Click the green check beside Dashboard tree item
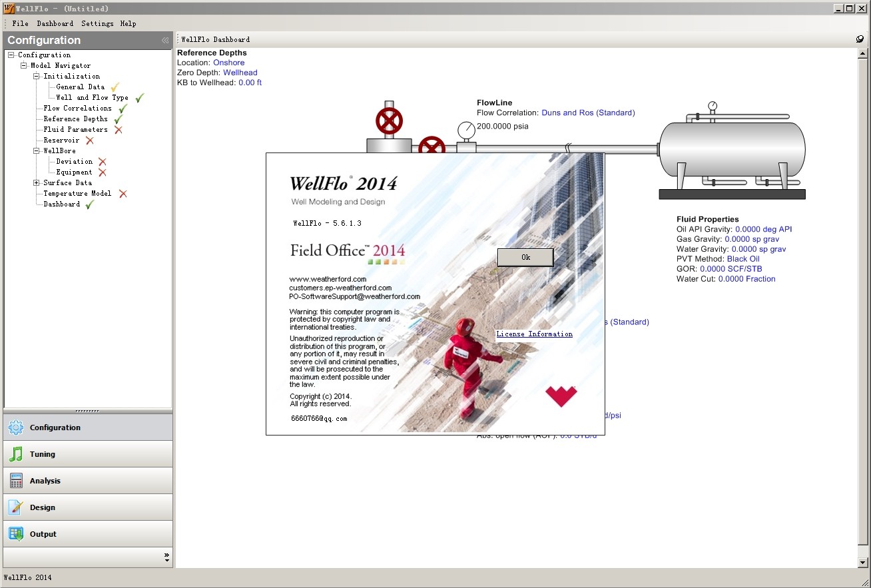This screenshot has height=588, width=871. (90, 204)
